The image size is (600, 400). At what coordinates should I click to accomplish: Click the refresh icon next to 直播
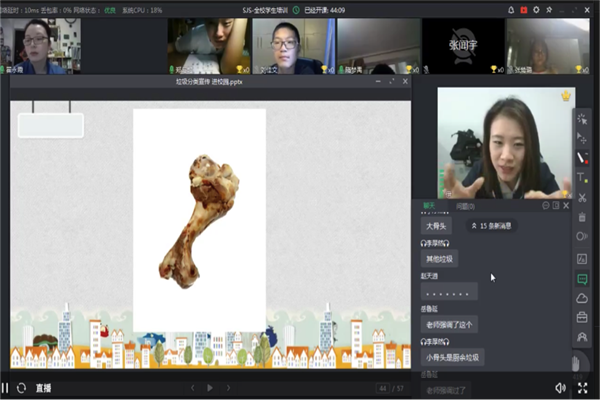(21, 388)
